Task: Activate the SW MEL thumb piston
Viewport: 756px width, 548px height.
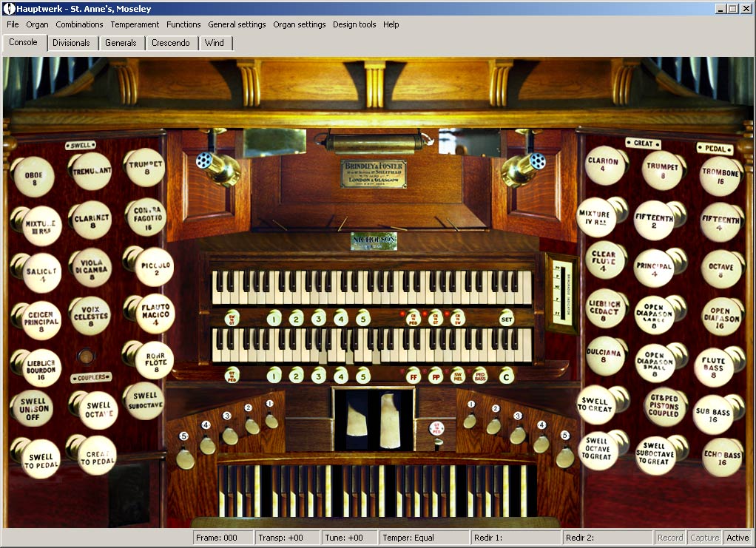Action: click(458, 376)
